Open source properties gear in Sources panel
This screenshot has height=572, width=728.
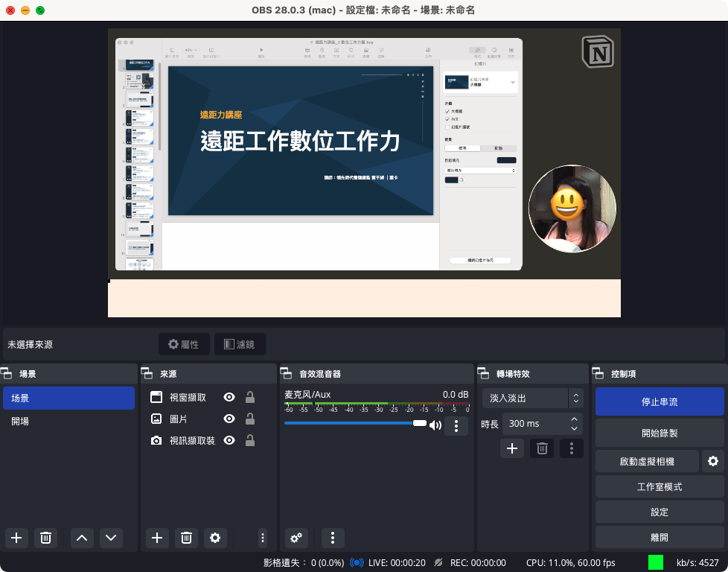(x=215, y=538)
